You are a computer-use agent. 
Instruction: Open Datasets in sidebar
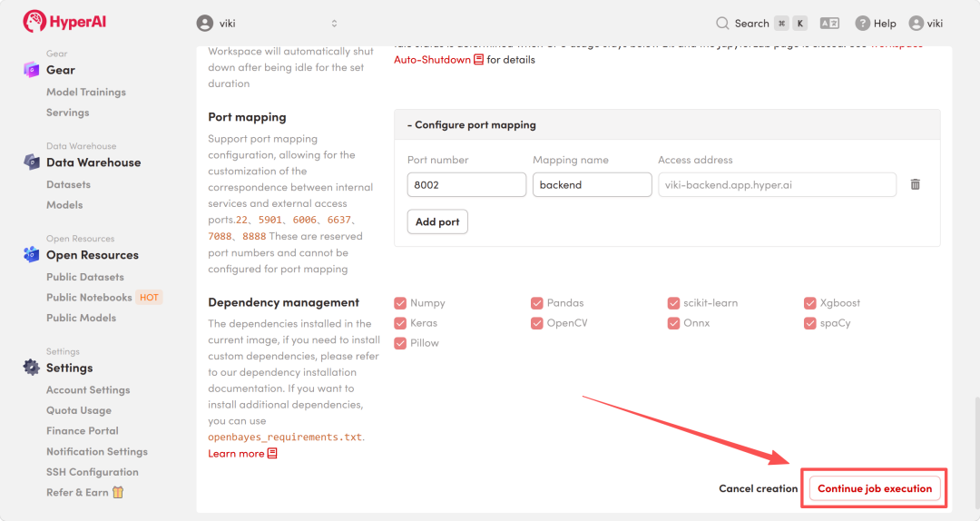68,184
